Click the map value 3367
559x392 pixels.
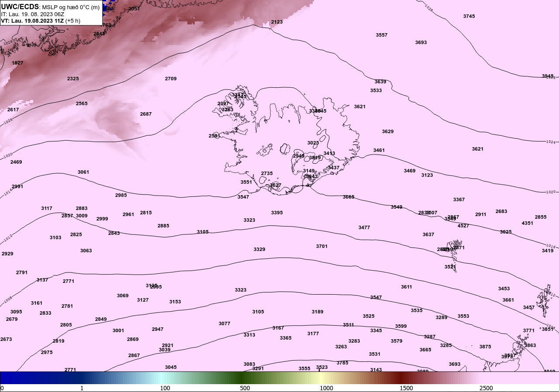(x=459, y=199)
